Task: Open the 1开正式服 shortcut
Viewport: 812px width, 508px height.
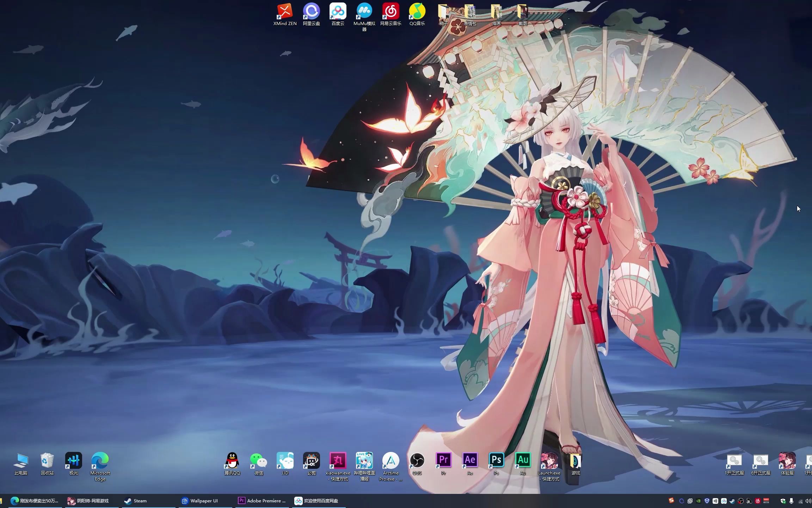Action: [734, 464]
